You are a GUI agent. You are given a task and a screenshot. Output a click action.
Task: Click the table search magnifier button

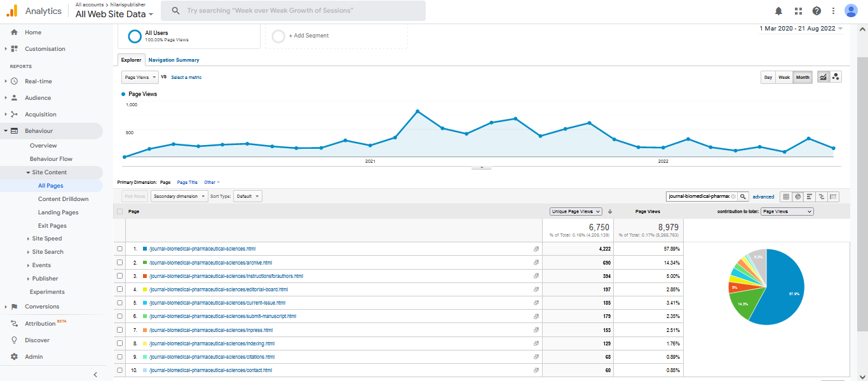(x=743, y=197)
